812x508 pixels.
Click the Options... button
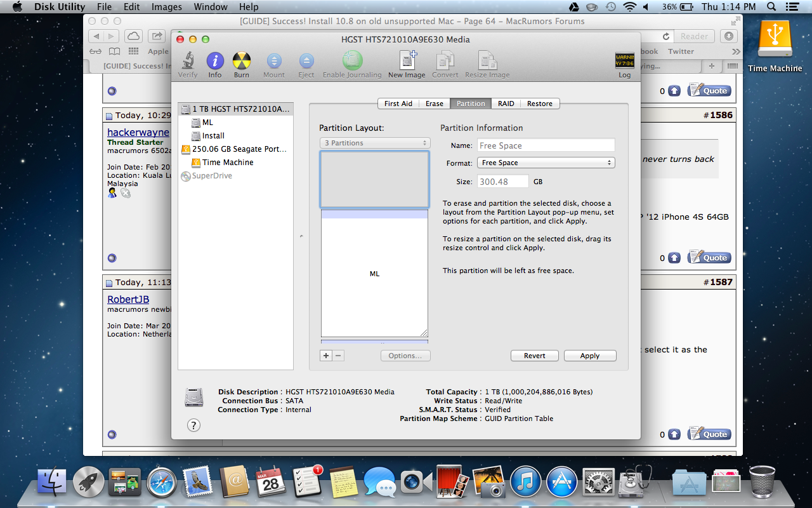[x=405, y=356]
